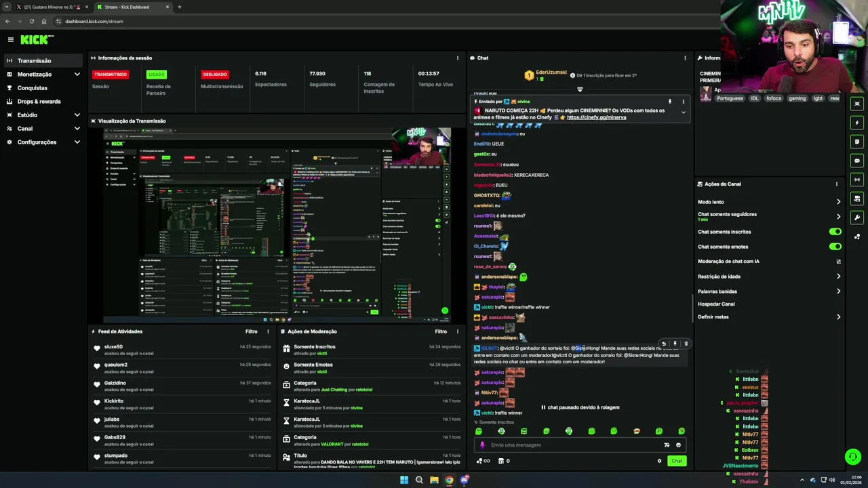868x488 pixels.
Task: Toggle Chat somente inscritos switch
Action: [835, 232]
